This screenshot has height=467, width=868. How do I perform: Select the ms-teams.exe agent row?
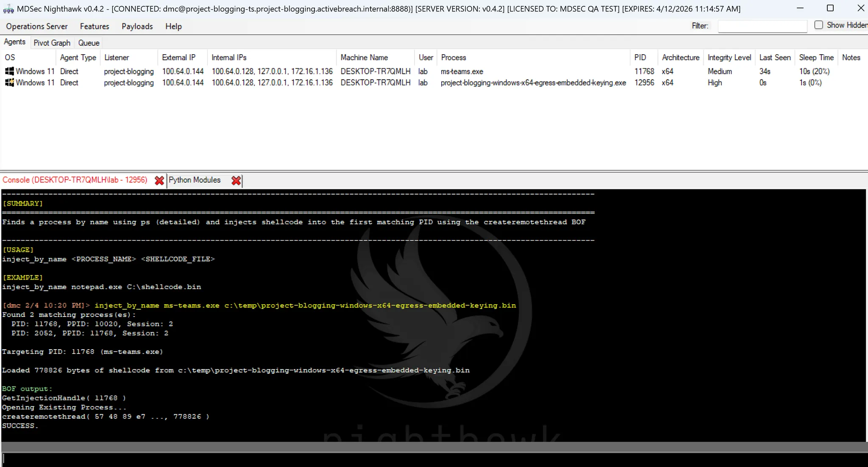coord(462,72)
